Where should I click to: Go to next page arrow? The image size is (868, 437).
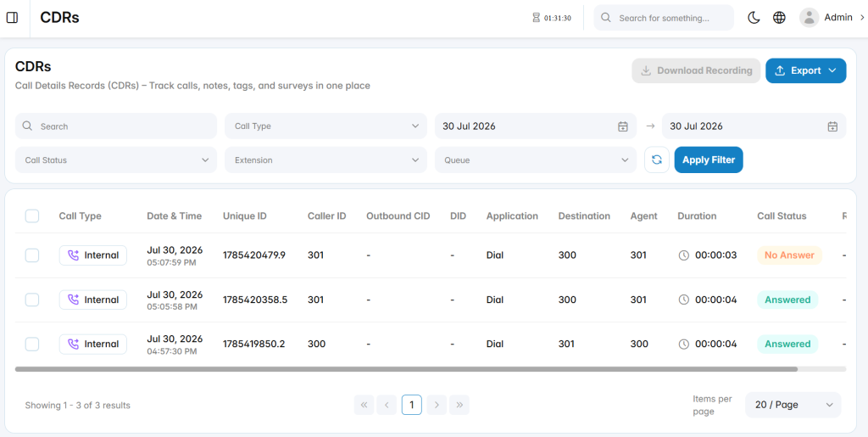[437, 405]
